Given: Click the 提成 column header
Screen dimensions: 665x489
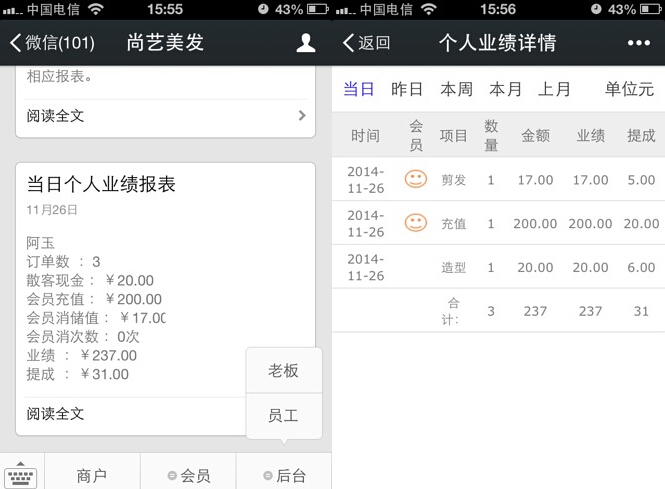Looking at the screenshot, I should [x=641, y=136].
